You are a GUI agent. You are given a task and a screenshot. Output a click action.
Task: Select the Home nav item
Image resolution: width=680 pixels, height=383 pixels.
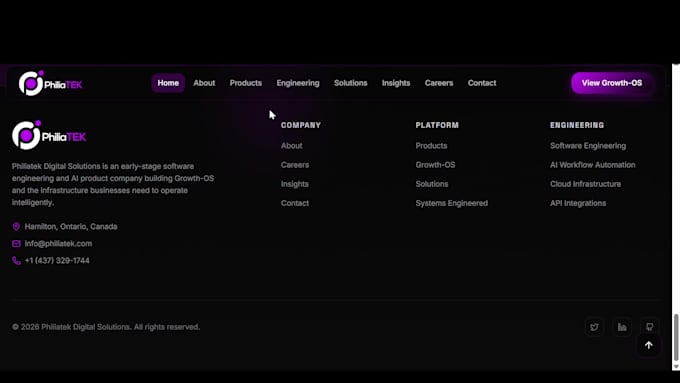tap(168, 83)
